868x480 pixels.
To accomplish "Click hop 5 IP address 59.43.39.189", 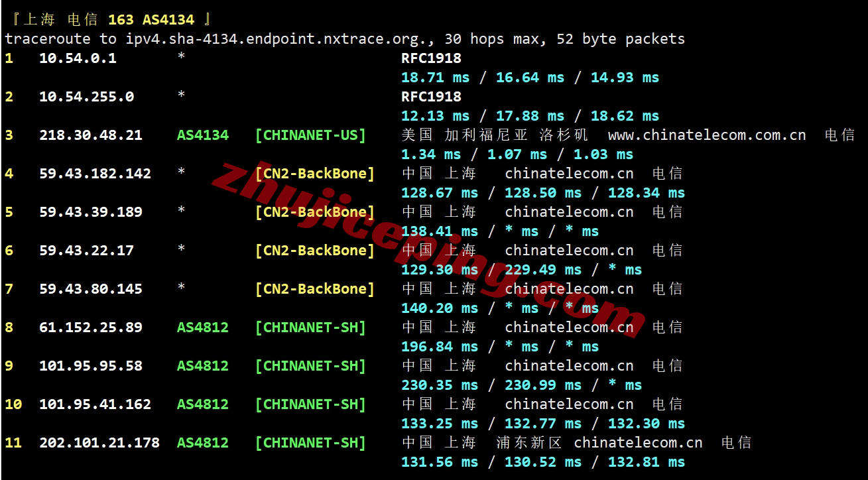I will 91,212.
